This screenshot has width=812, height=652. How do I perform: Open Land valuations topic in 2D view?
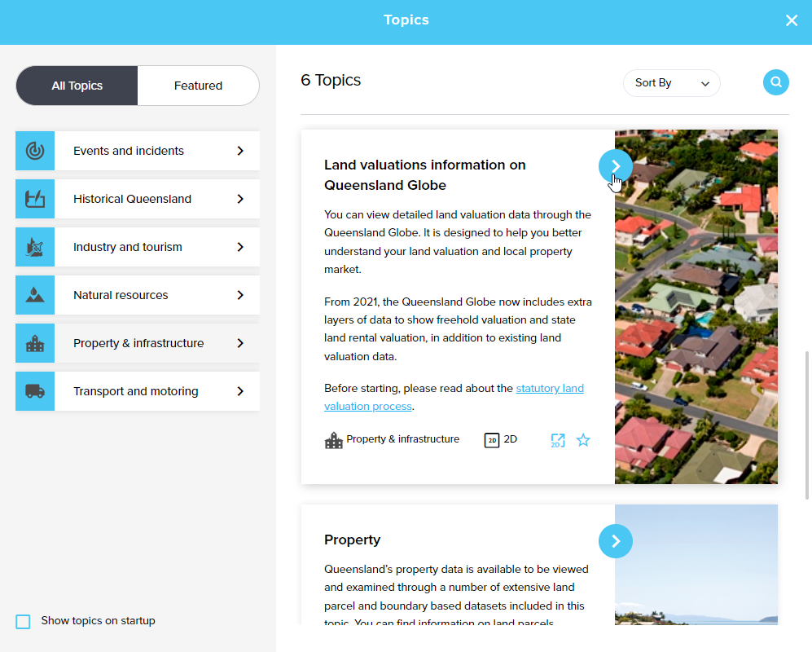coord(557,440)
